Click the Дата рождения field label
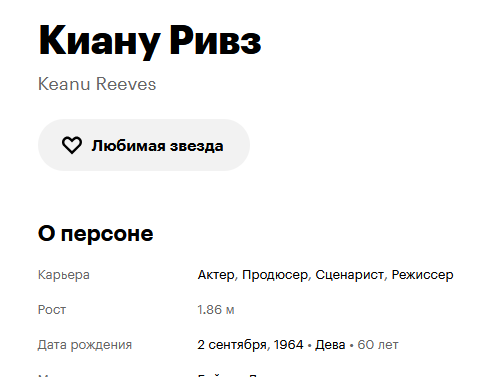This screenshot has height=377, width=481. tap(85, 345)
